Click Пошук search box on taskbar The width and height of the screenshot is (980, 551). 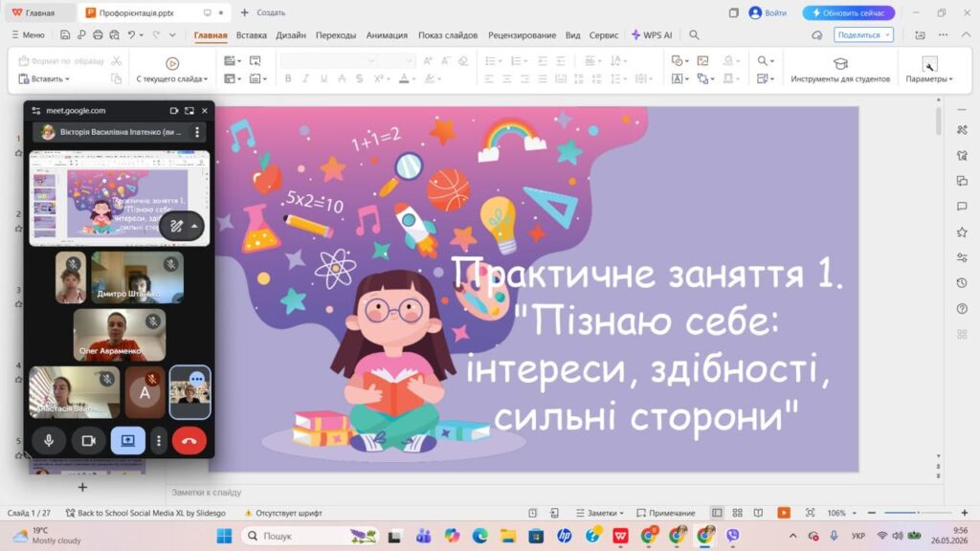point(311,536)
